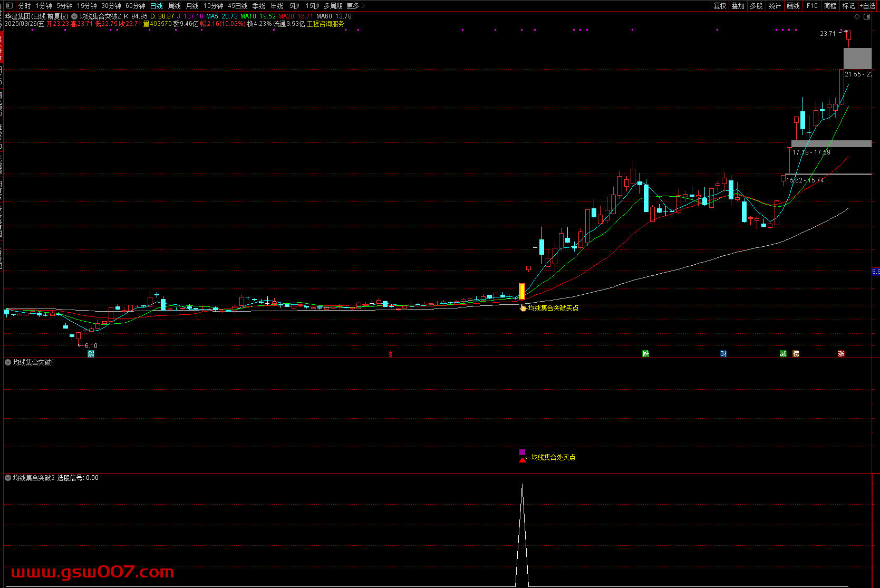The height and width of the screenshot is (588, 880).
Task: Select the 15分钟 period
Action: [87, 6]
